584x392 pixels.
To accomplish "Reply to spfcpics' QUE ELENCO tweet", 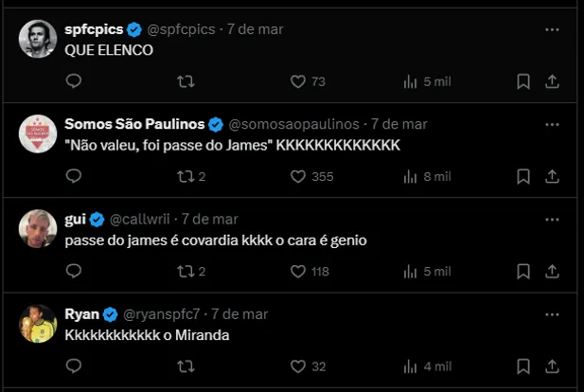I will coord(74,82).
